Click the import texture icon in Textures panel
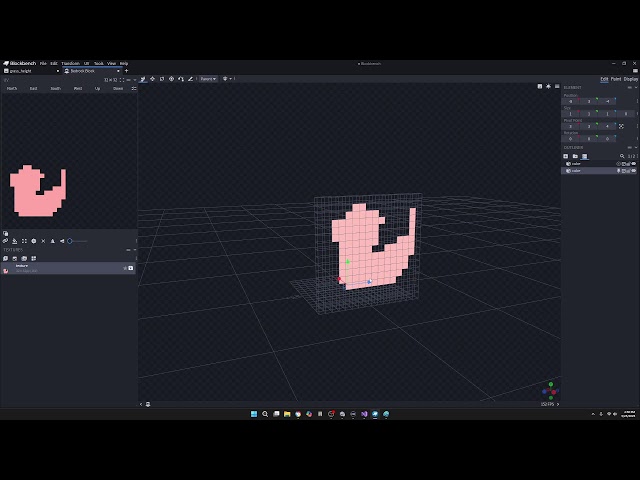This screenshot has width=640, height=480. coord(5,258)
